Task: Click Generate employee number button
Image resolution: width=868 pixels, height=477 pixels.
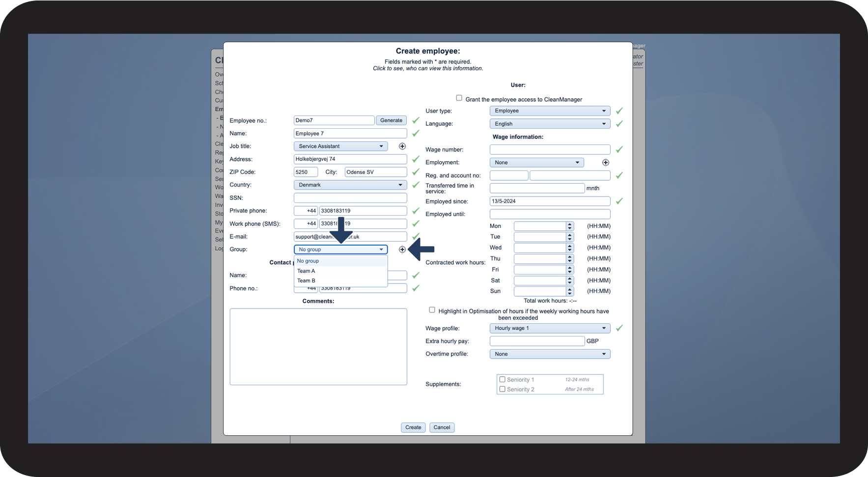Action: coord(391,120)
